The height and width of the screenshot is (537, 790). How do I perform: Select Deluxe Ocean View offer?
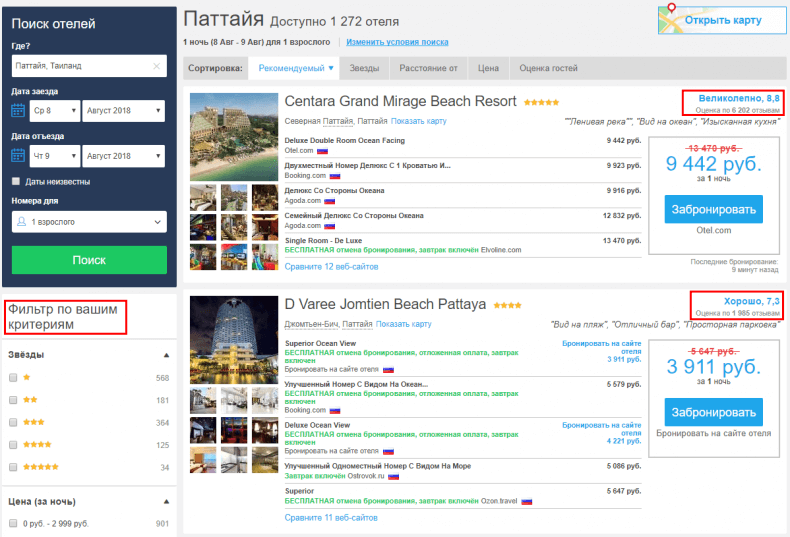317,425
